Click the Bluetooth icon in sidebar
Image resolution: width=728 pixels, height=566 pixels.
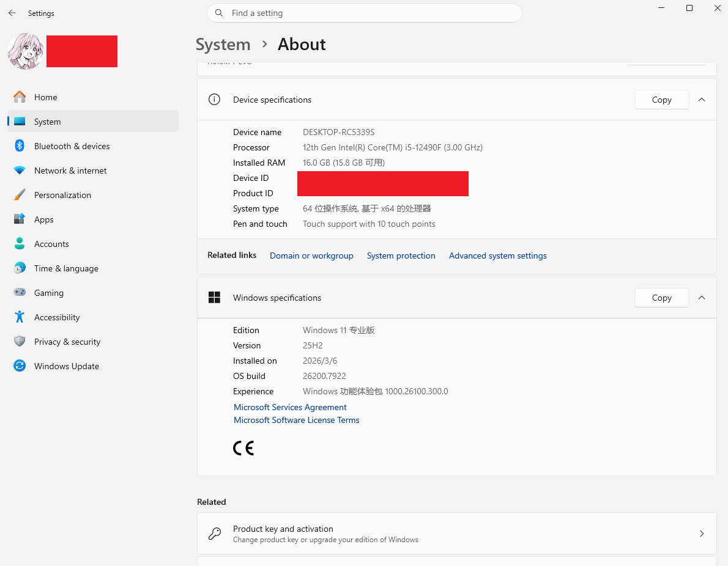click(20, 145)
